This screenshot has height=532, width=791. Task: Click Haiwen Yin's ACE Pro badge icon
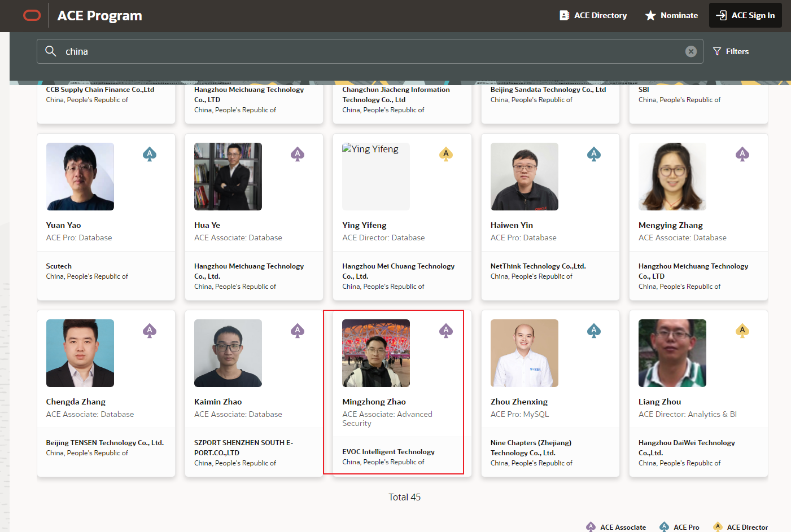[594, 154]
